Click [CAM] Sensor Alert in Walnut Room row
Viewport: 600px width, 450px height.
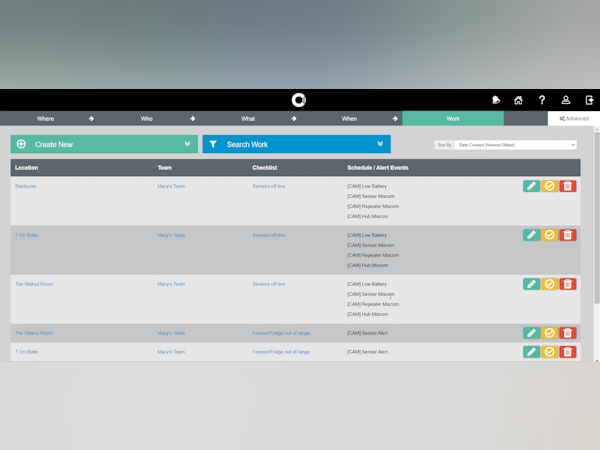click(x=367, y=333)
